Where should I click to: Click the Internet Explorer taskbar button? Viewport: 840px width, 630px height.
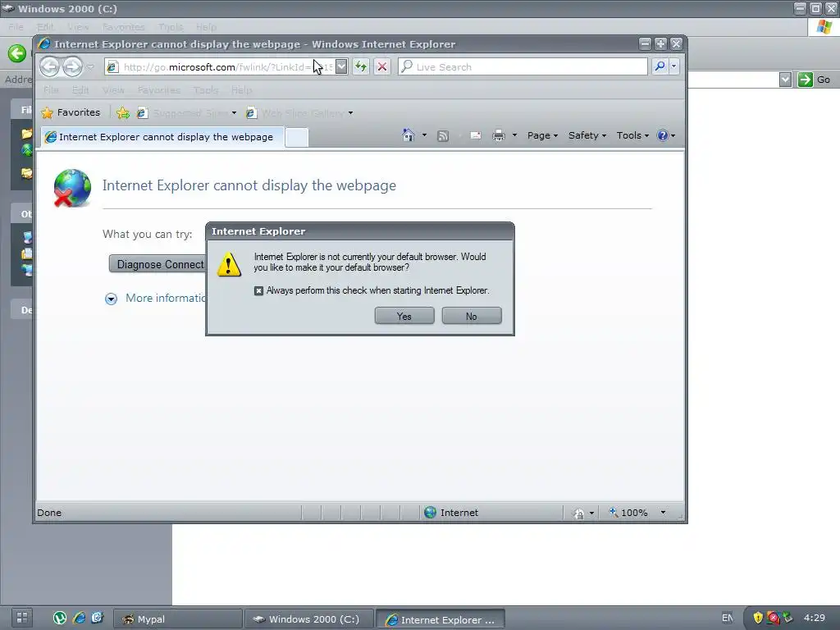point(440,620)
